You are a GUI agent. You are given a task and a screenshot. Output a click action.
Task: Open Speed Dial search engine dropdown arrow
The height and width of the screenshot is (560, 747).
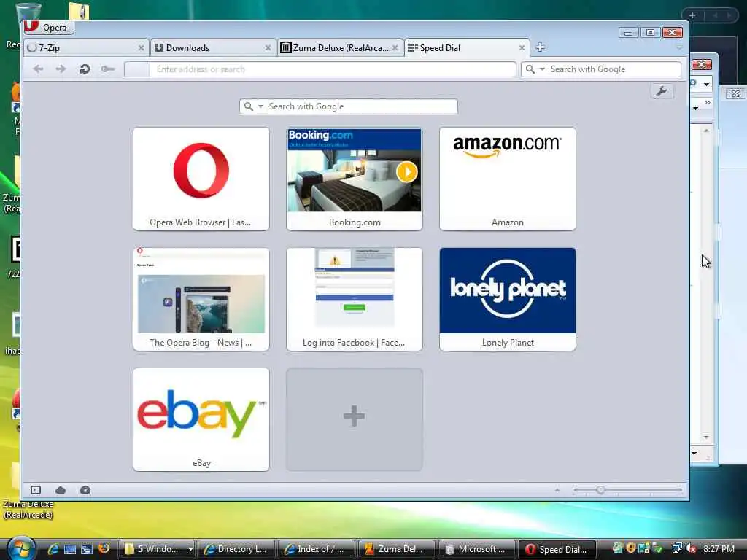[260, 106]
